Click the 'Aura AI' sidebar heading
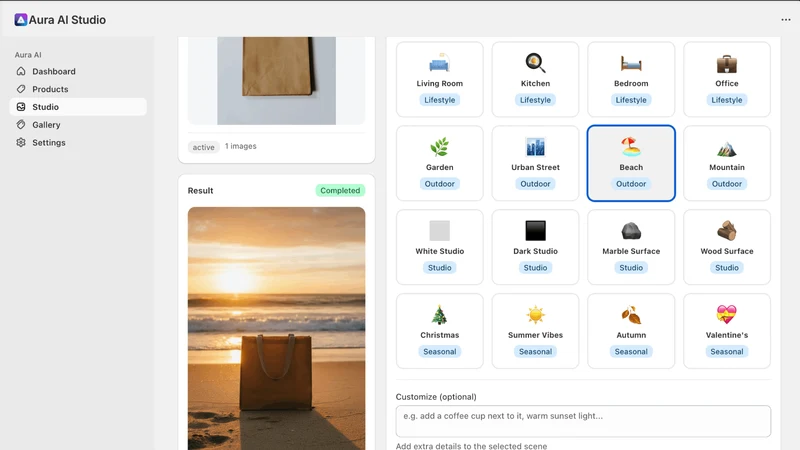The image size is (800, 450). pyautogui.click(x=28, y=55)
